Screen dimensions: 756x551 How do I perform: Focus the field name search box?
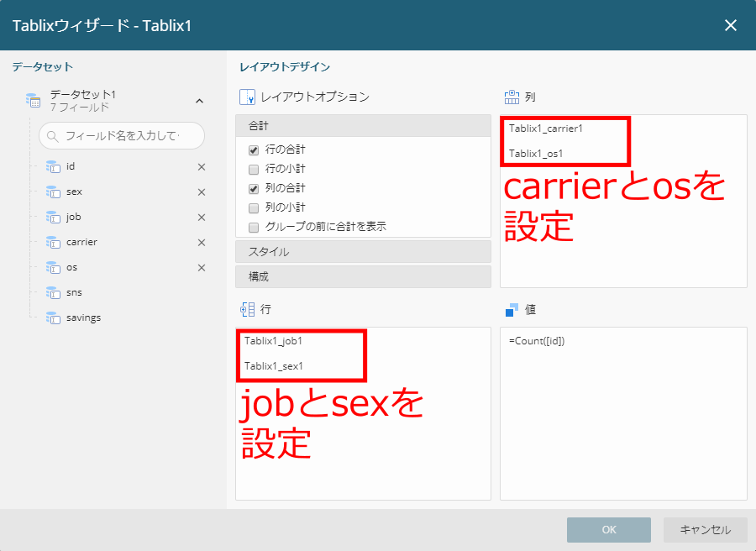point(122,136)
